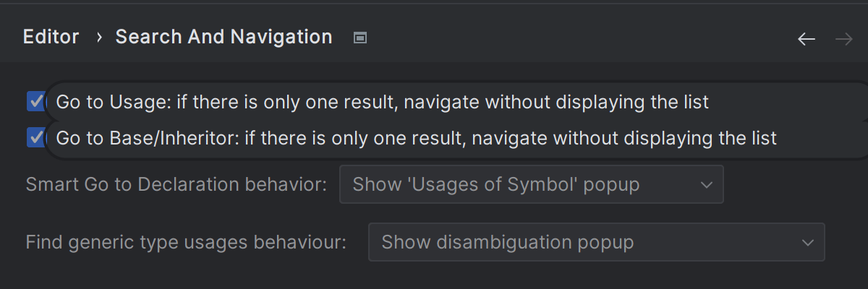Open the 'Show disambiguation popup' combo box
868x289 pixels.
pyautogui.click(x=596, y=243)
